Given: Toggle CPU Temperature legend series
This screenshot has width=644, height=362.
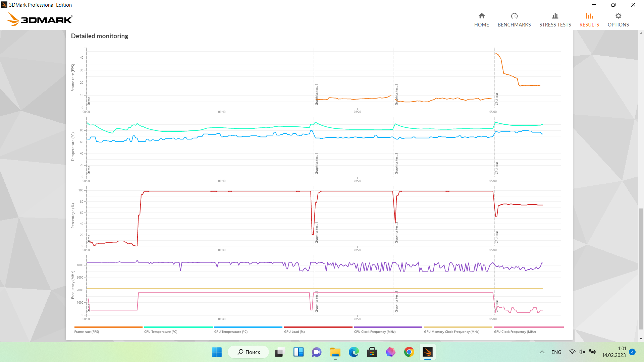Looking at the screenshot, I should [x=161, y=331].
